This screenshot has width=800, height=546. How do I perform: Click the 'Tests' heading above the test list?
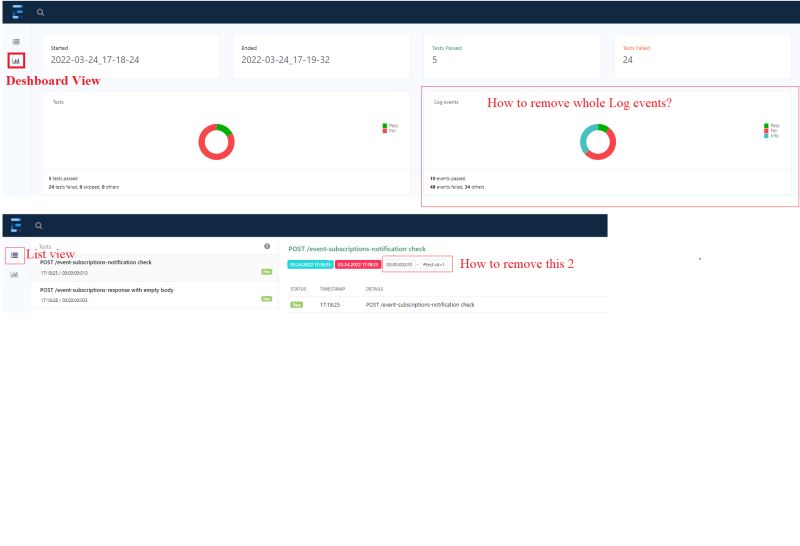pos(45,246)
